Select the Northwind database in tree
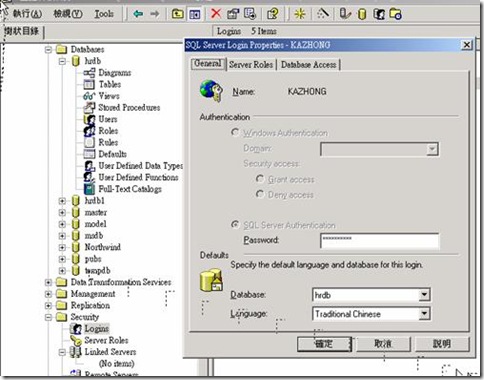484x380 pixels. (103, 247)
